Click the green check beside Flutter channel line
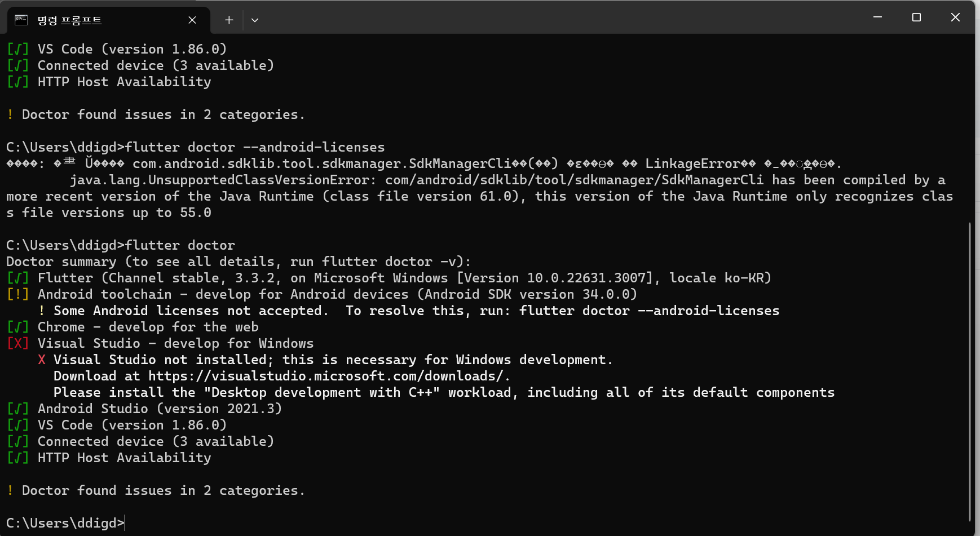This screenshot has height=536, width=980. click(x=18, y=278)
